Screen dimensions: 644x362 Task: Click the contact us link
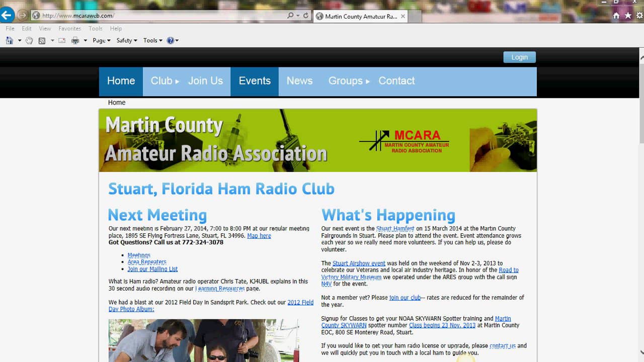[x=503, y=346]
